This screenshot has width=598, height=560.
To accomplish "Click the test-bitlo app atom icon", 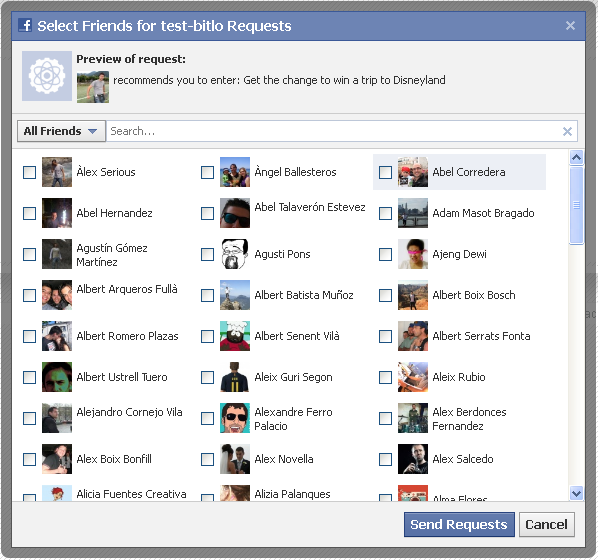I will pos(47,76).
